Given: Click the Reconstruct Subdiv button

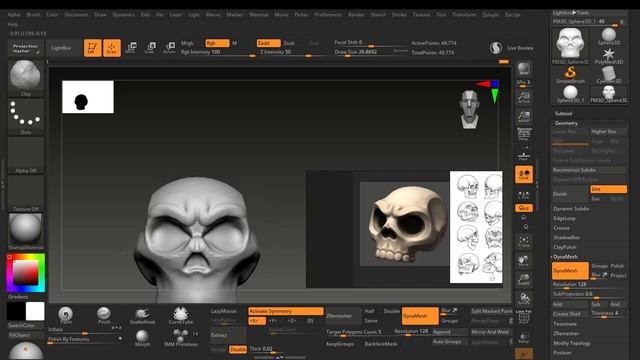Looking at the screenshot, I should coord(589,170).
